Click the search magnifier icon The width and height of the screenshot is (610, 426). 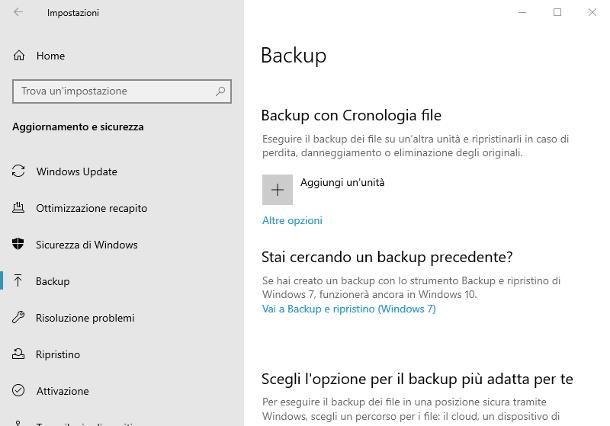221,91
